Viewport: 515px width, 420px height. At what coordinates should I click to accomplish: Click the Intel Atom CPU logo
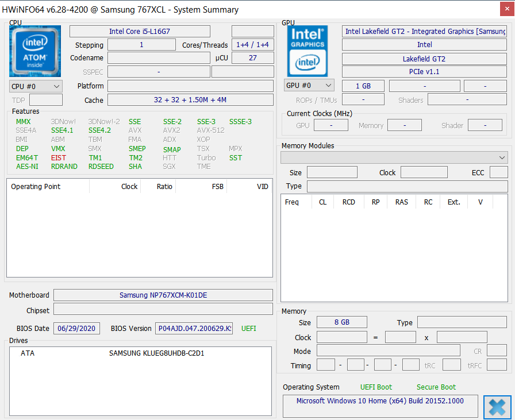(x=35, y=51)
